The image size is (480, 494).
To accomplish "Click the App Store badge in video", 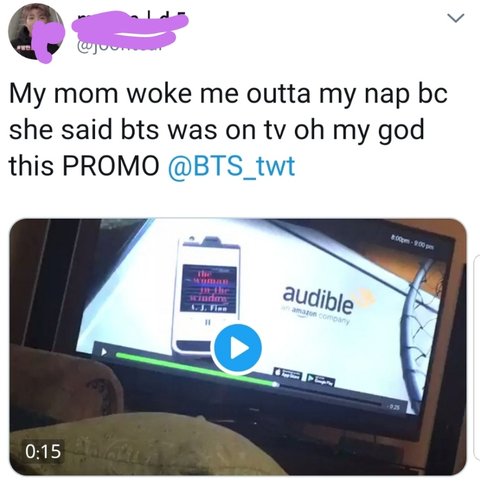I will [288, 374].
